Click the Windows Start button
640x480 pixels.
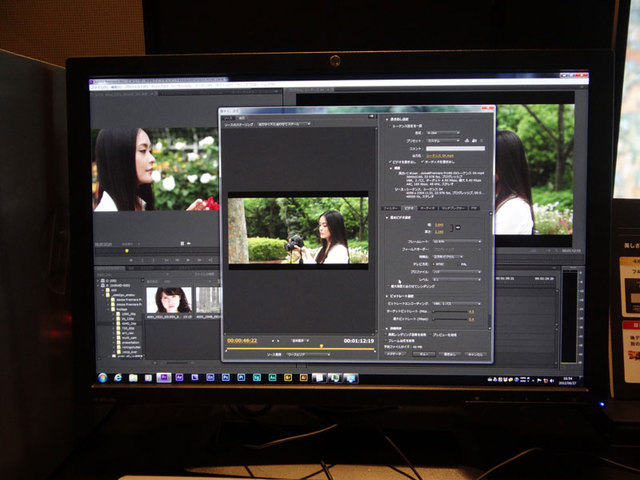click(103, 377)
